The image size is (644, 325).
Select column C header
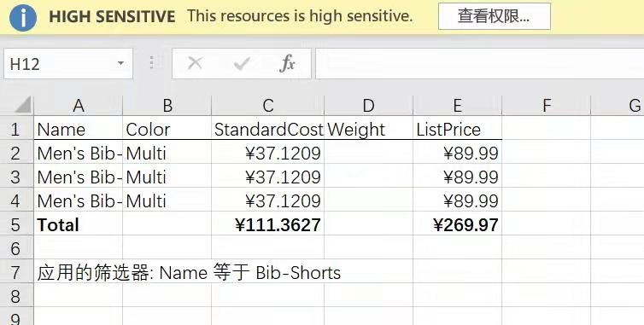[268, 106]
